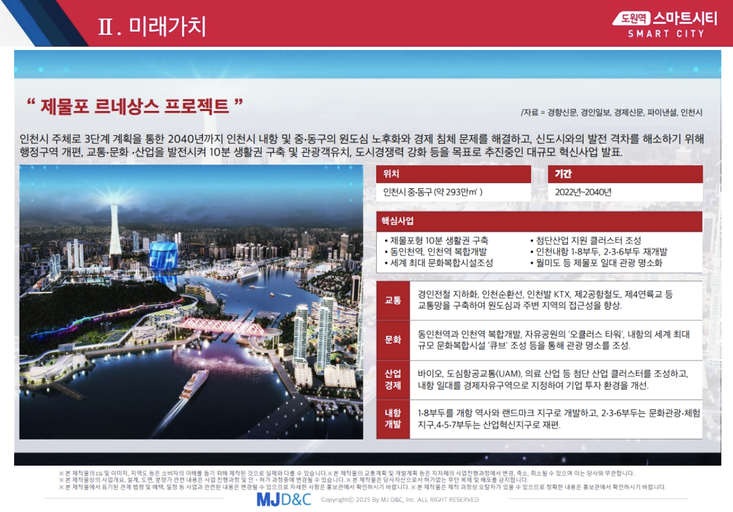Screen dimensions: 733x512
Task: Click the '내항 개발' row label
Action: [x=393, y=418]
